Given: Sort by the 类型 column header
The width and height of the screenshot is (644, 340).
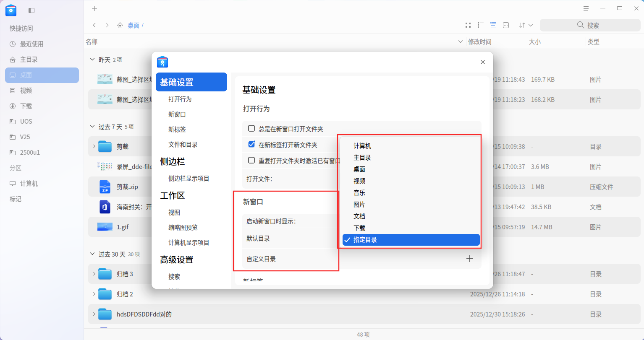Looking at the screenshot, I should click(614, 42).
